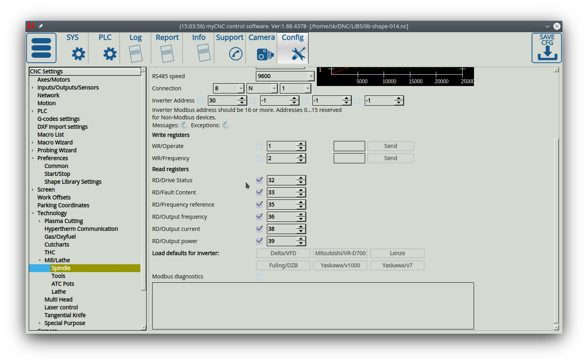Click Send button for WR/Frequency

[x=390, y=158]
